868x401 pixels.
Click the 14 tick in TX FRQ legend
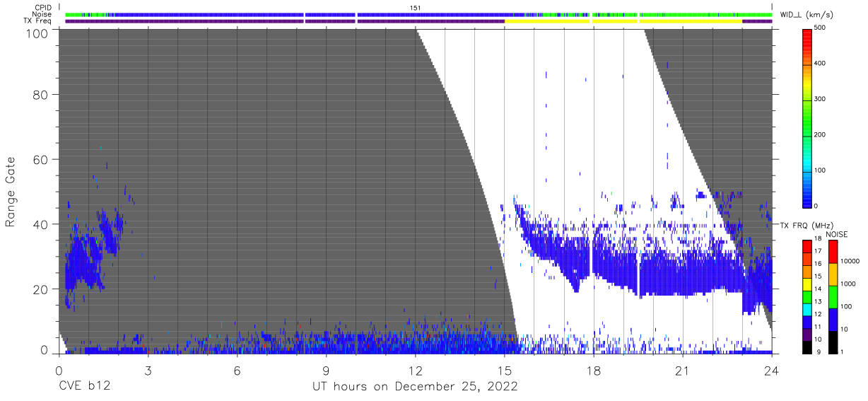[x=818, y=289]
